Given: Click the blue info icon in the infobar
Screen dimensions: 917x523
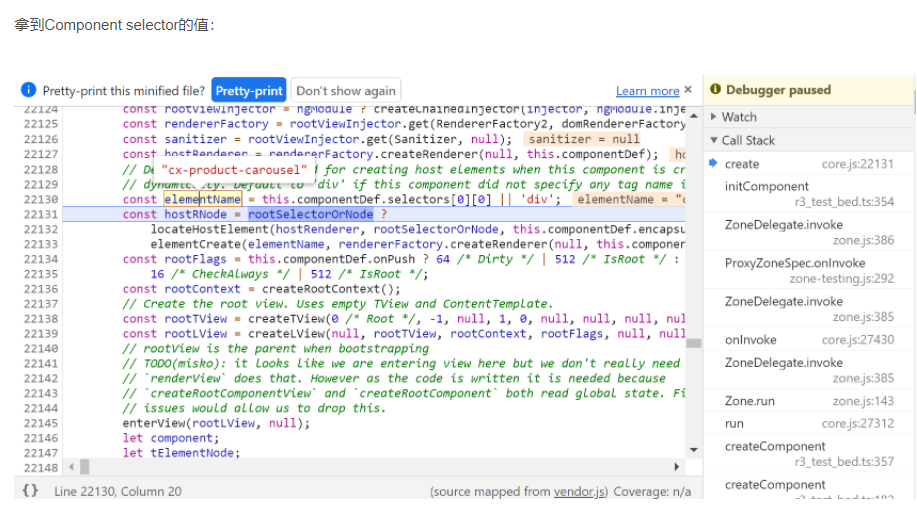Looking at the screenshot, I should (28, 90).
